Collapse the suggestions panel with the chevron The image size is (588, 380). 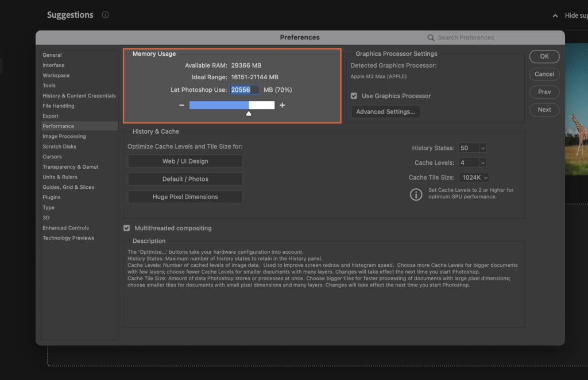tap(555, 15)
